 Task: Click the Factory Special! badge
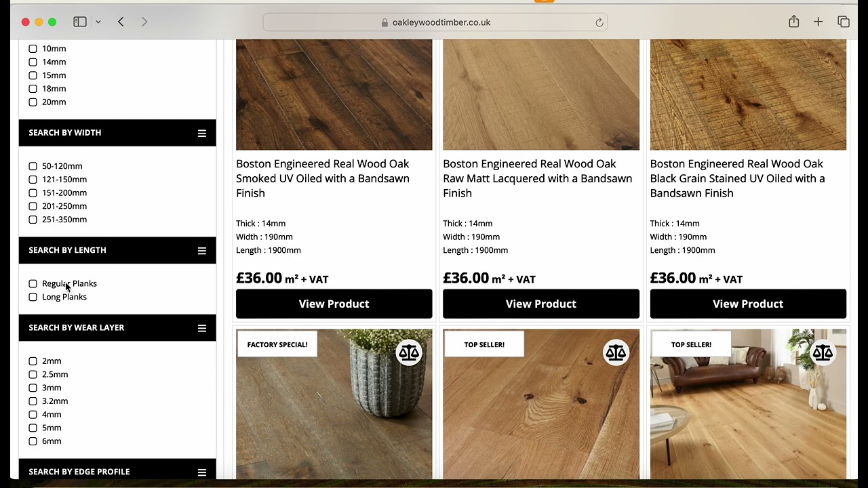[277, 344]
